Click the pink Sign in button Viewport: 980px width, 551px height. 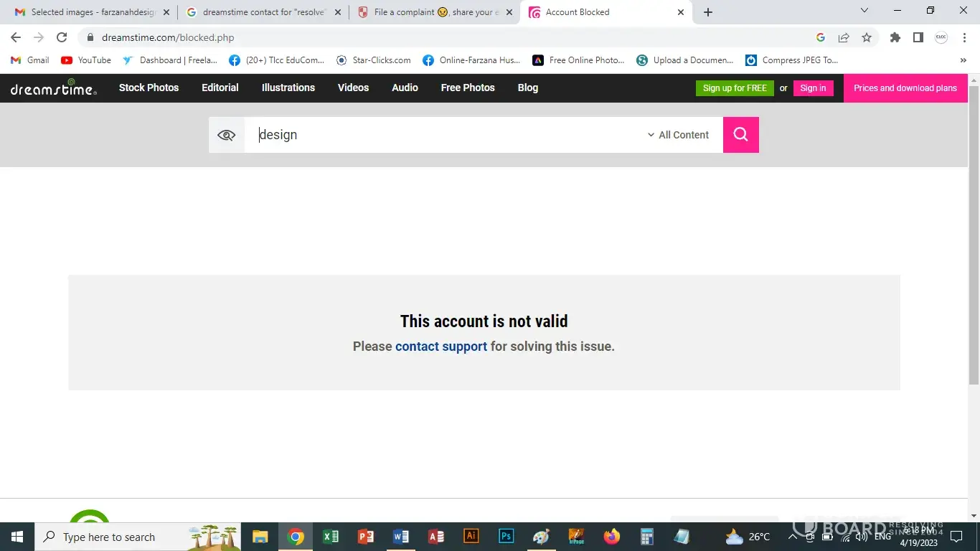click(813, 88)
